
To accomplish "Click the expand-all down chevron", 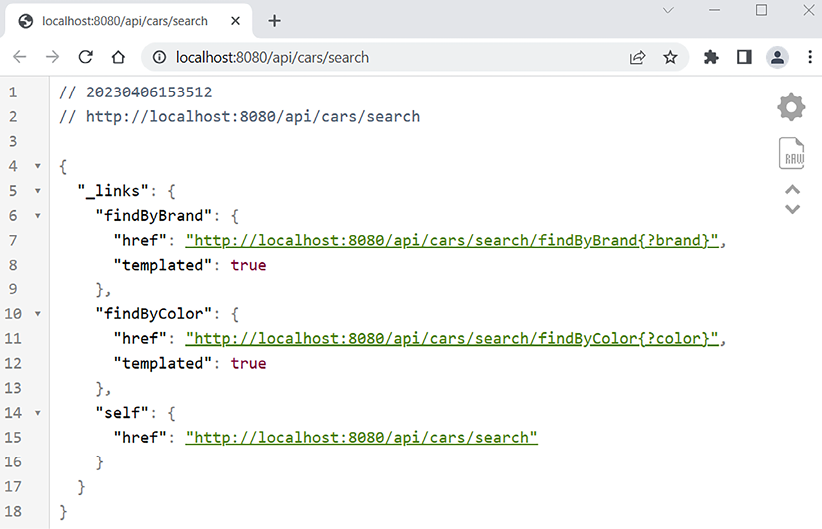I will pyautogui.click(x=792, y=209).
